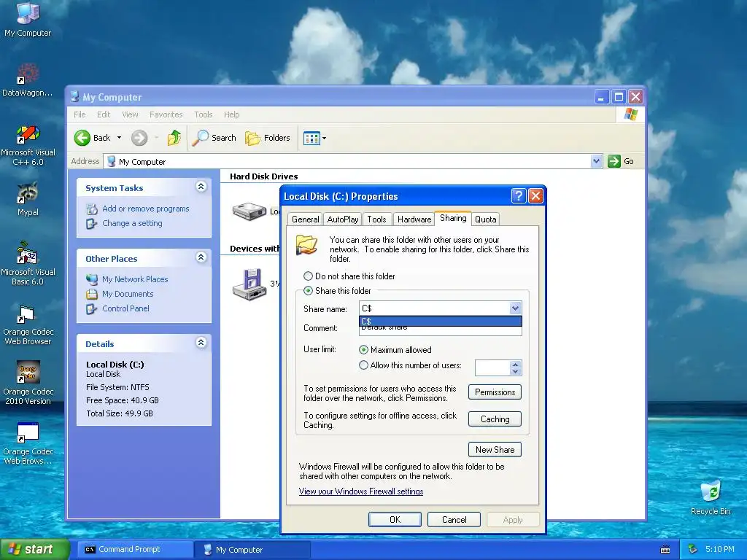Open the Start menu
This screenshot has width=747, height=560.
pos(34,549)
